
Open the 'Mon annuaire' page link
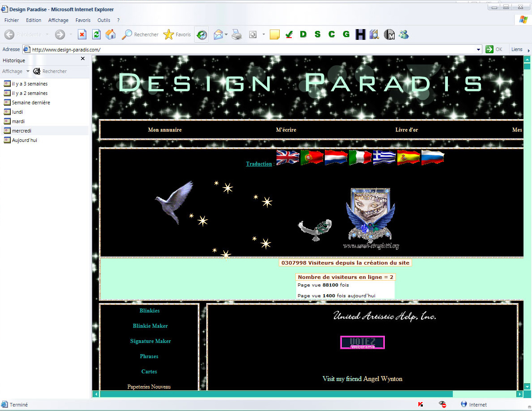pos(165,130)
